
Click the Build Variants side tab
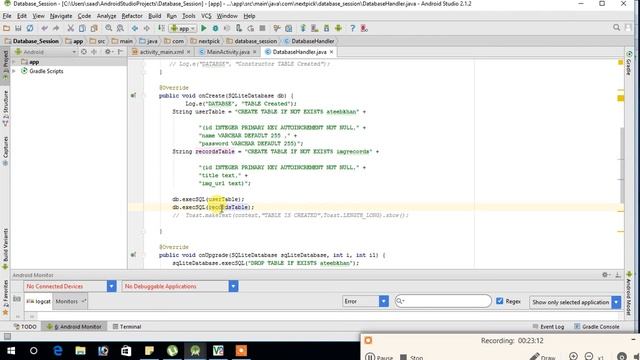(5, 248)
